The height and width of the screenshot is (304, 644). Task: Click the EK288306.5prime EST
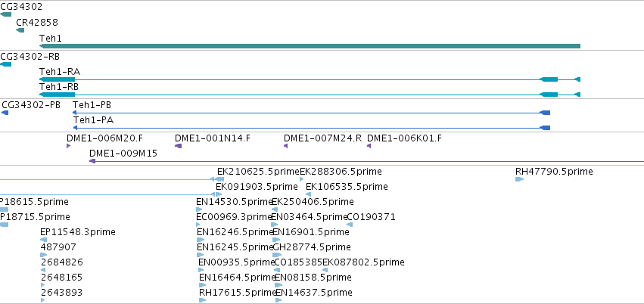pyautogui.click(x=302, y=179)
